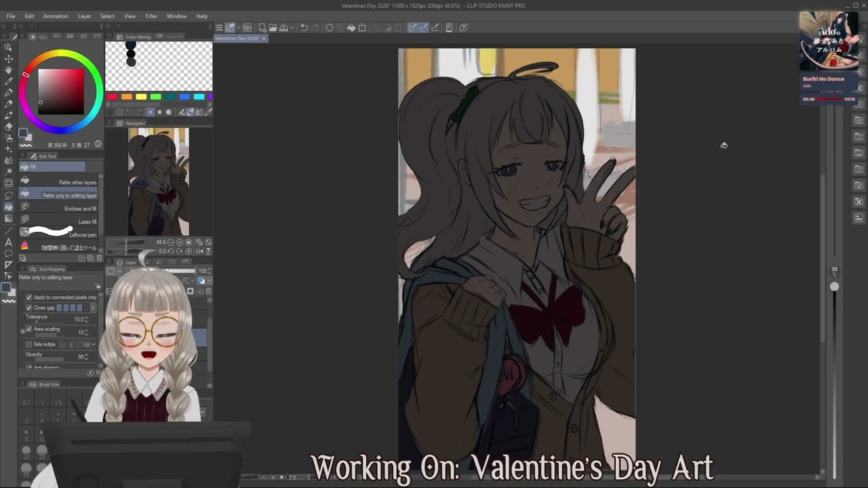This screenshot has width=868, height=488.
Task: Open the Filter menu
Action: [x=151, y=16]
